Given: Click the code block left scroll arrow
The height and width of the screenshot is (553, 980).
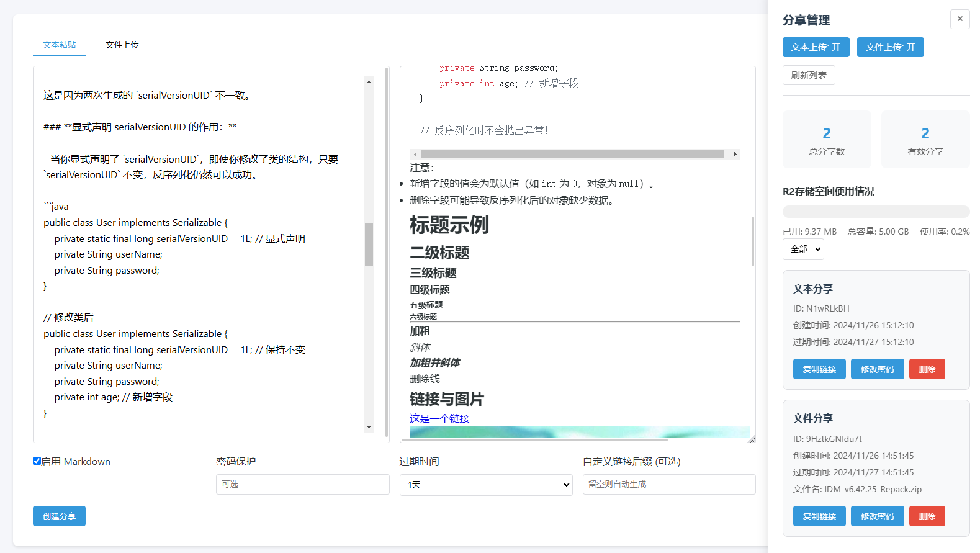Looking at the screenshot, I should pyautogui.click(x=415, y=154).
